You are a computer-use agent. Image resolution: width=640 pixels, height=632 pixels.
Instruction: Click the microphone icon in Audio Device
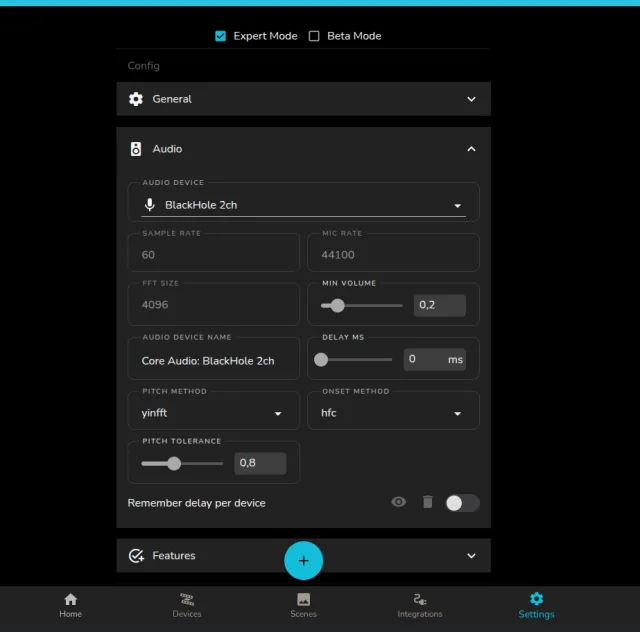tap(150, 205)
